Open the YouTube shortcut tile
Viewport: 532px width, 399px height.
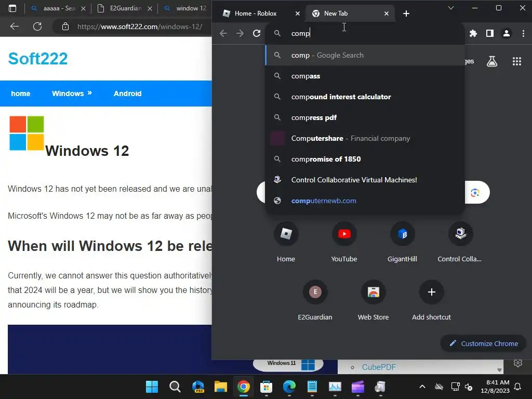point(344,242)
